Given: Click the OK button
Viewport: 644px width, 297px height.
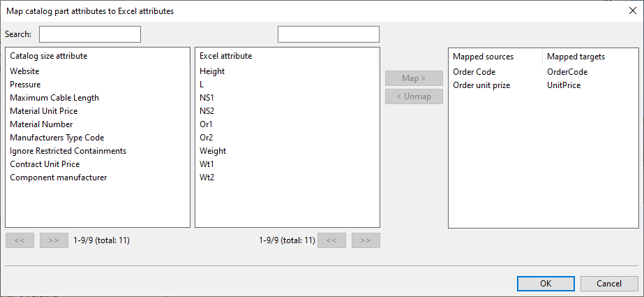Looking at the screenshot, I should pyautogui.click(x=546, y=283).
